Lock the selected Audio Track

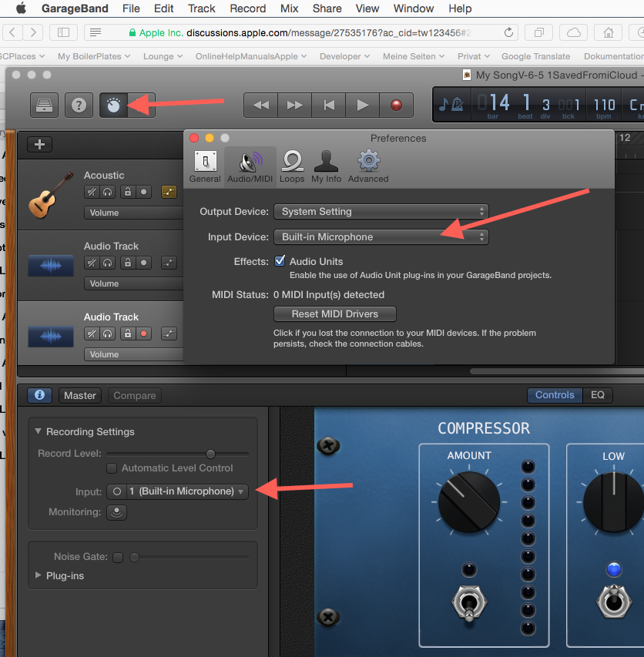128,334
